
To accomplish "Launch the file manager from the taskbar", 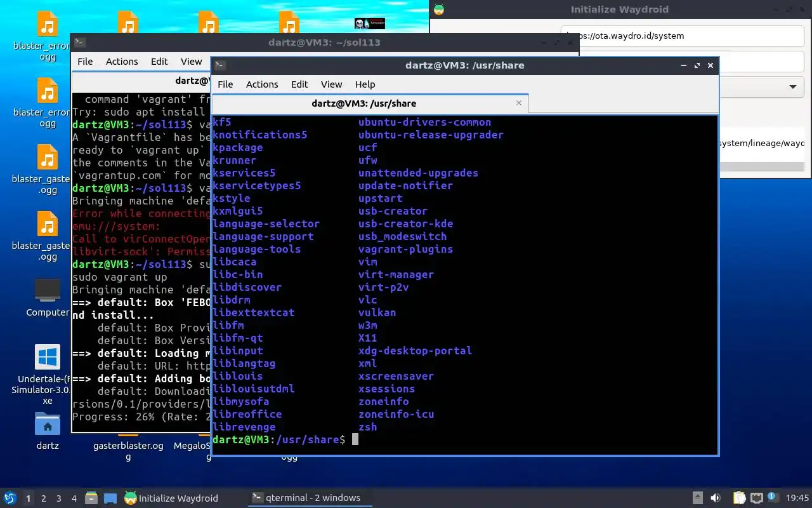I will point(91,498).
